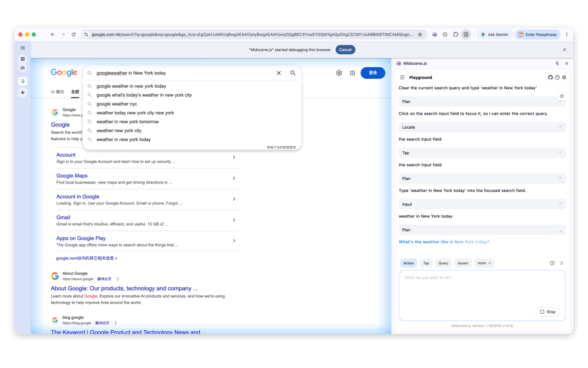Open tab search in the sidebar
The image size is (588, 368).
[x=23, y=68]
